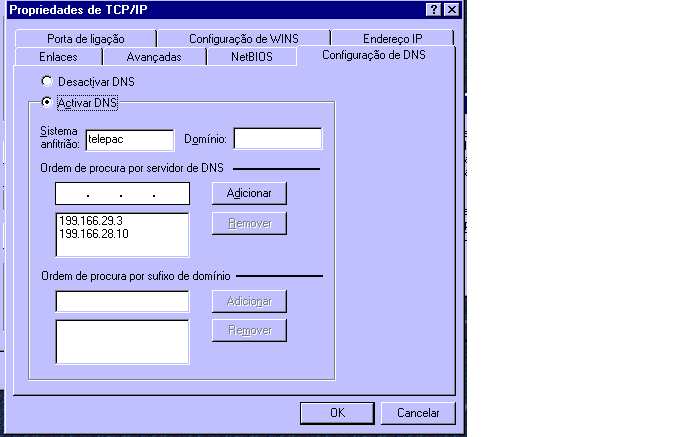
Task: Click Remover for domain suffix list
Action: [x=249, y=330]
